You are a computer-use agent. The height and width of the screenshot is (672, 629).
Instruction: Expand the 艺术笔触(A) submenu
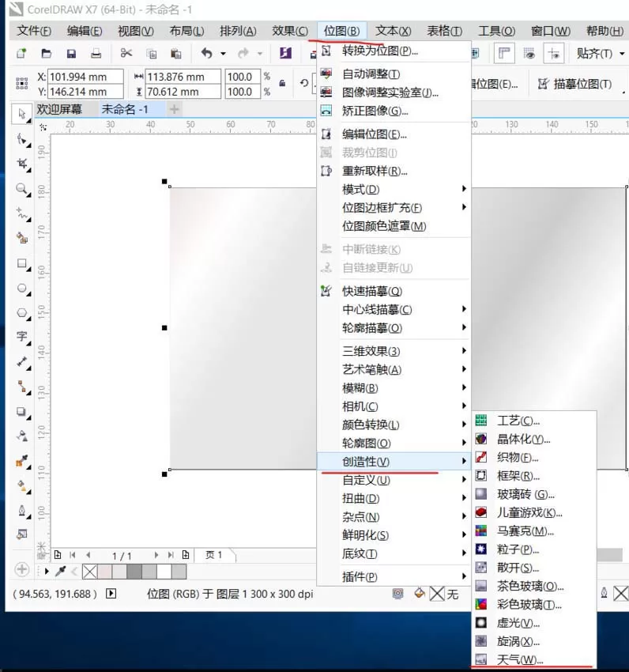click(x=394, y=369)
